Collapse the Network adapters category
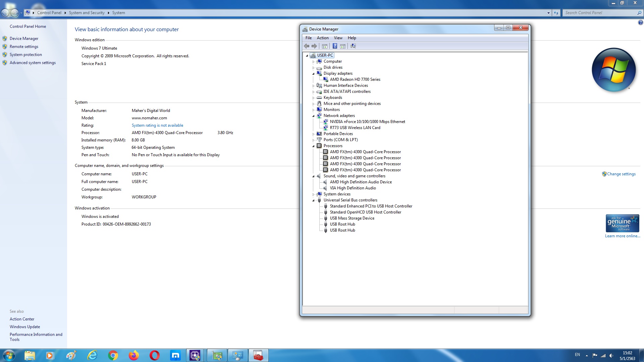Image resolution: width=644 pixels, height=362 pixels. 313,116
